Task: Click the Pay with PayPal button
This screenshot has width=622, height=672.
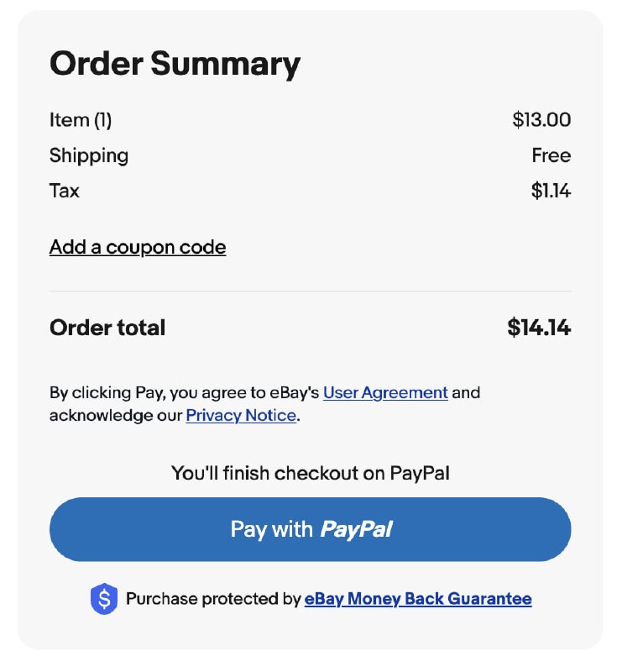Action: pos(310,529)
